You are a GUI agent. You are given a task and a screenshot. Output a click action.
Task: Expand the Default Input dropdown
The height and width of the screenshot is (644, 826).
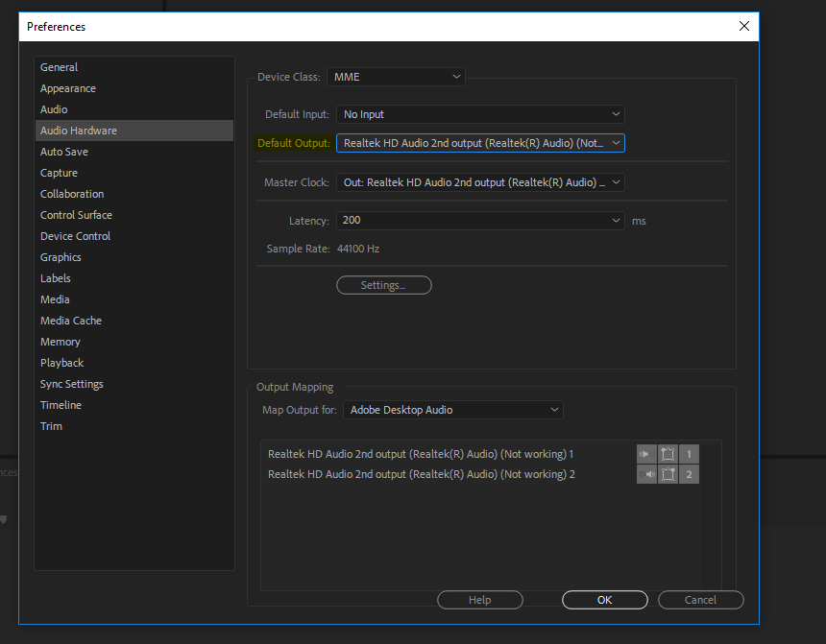click(480, 114)
